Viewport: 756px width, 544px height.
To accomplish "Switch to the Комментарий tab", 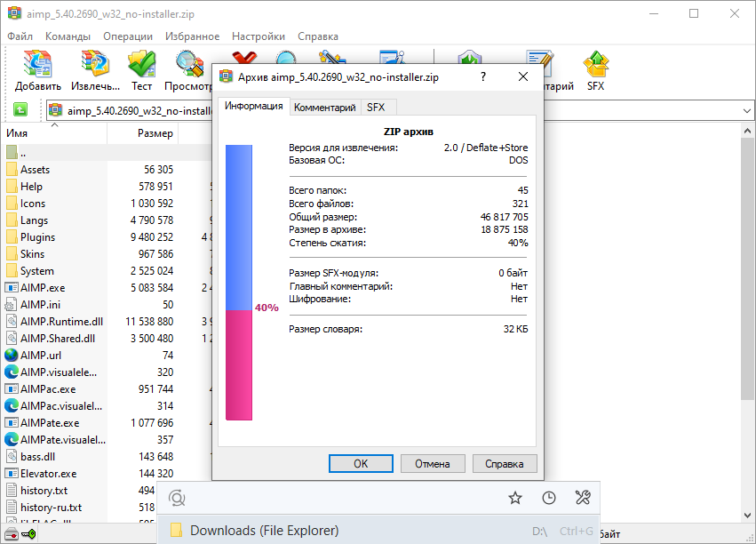I will 325,107.
